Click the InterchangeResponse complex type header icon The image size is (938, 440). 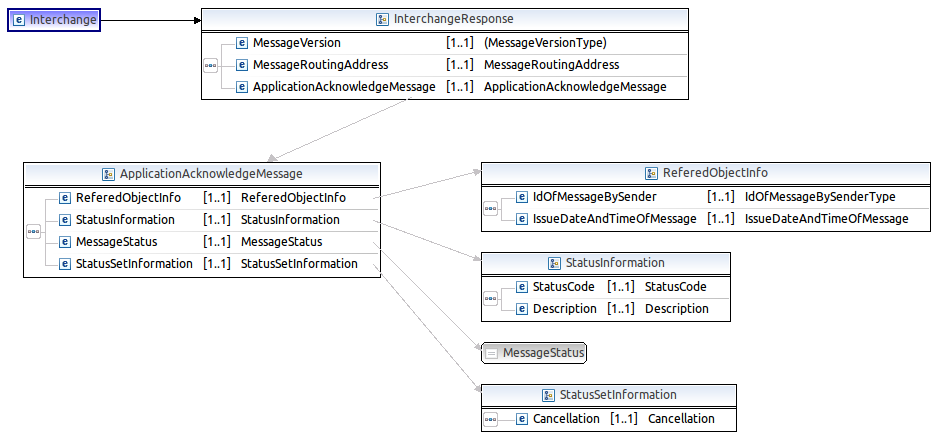pos(382,20)
